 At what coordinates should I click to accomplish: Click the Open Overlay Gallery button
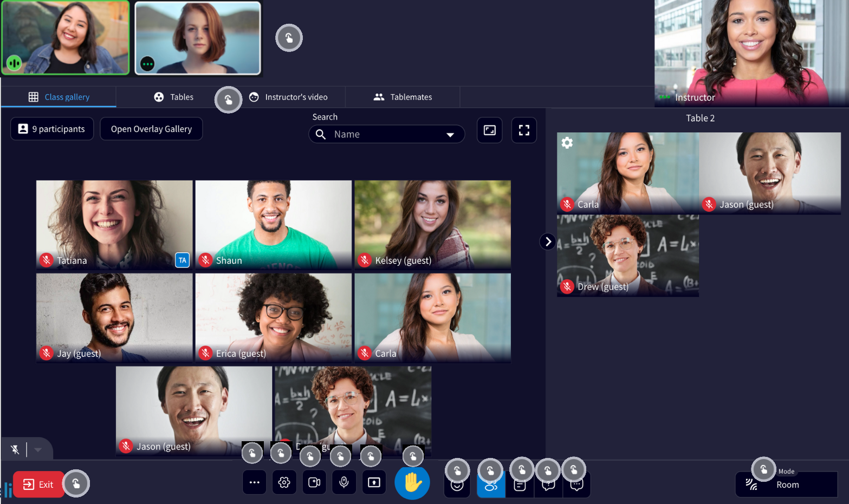[151, 128]
